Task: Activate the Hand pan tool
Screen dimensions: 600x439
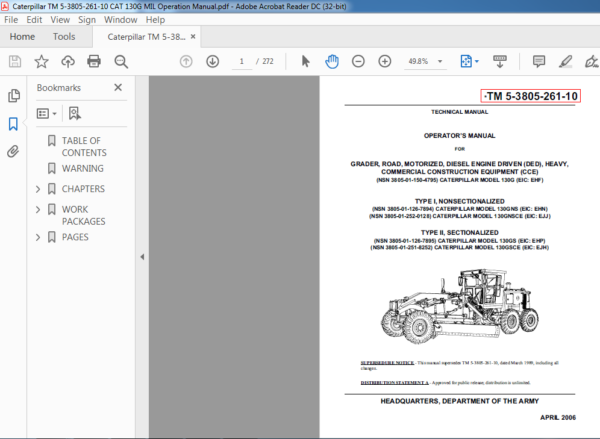Action: point(332,61)
